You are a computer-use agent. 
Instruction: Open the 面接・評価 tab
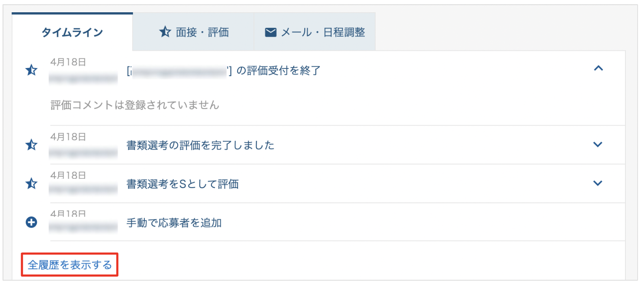pos(193,32)
